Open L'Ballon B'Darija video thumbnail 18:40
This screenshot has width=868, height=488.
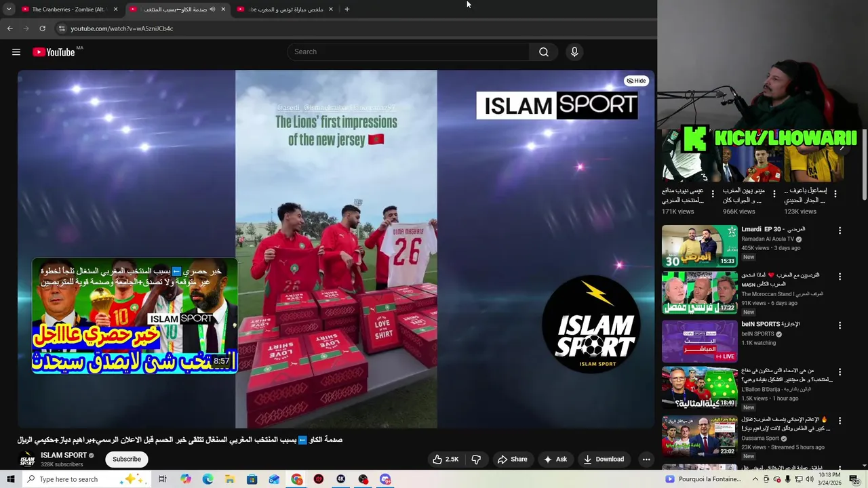[699, 388]
